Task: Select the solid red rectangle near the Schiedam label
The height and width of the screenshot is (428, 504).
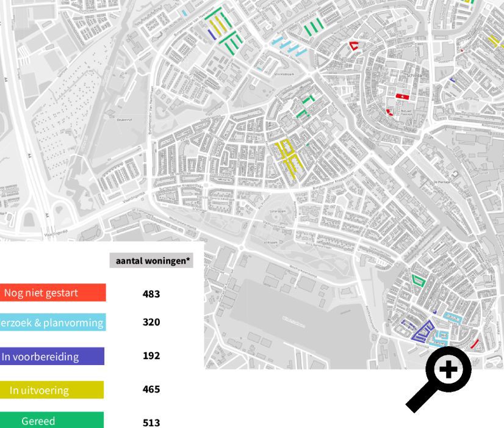Action: 402,97
